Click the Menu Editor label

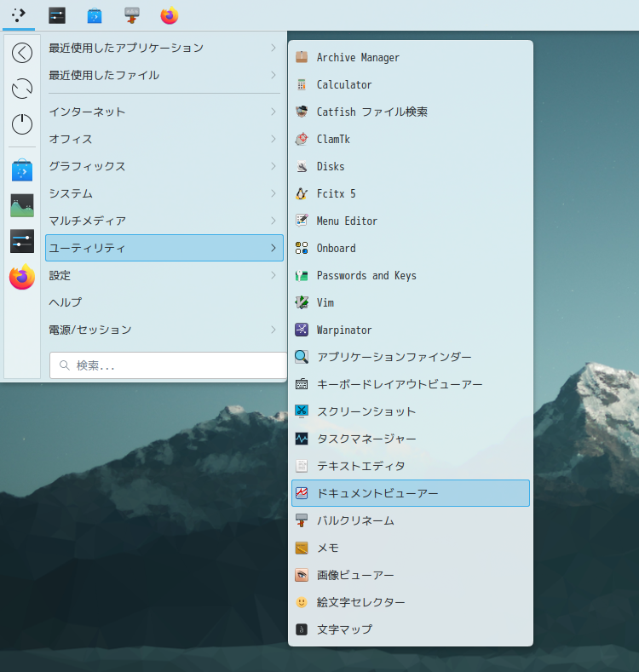pos(347,221)
